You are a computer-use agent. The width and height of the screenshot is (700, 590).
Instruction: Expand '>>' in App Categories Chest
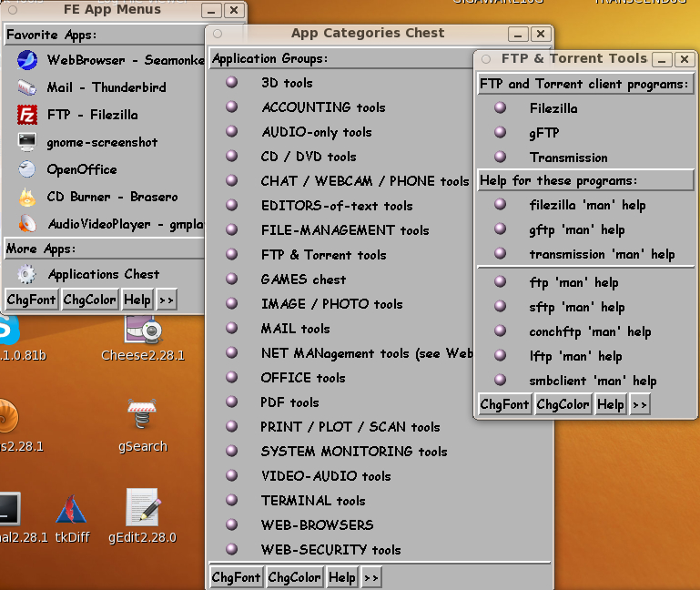coord(370,577)
